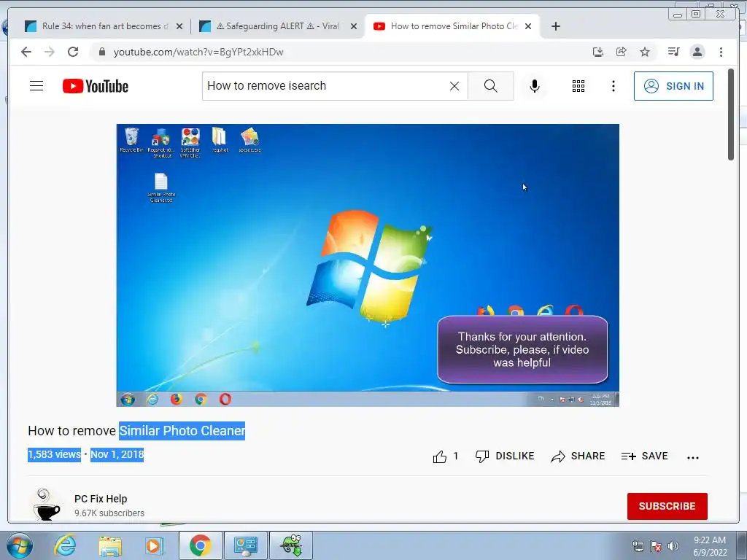Click the YouTube search magnifier button
The height and width of the screenshot is (560, 747).
[491, 86]
